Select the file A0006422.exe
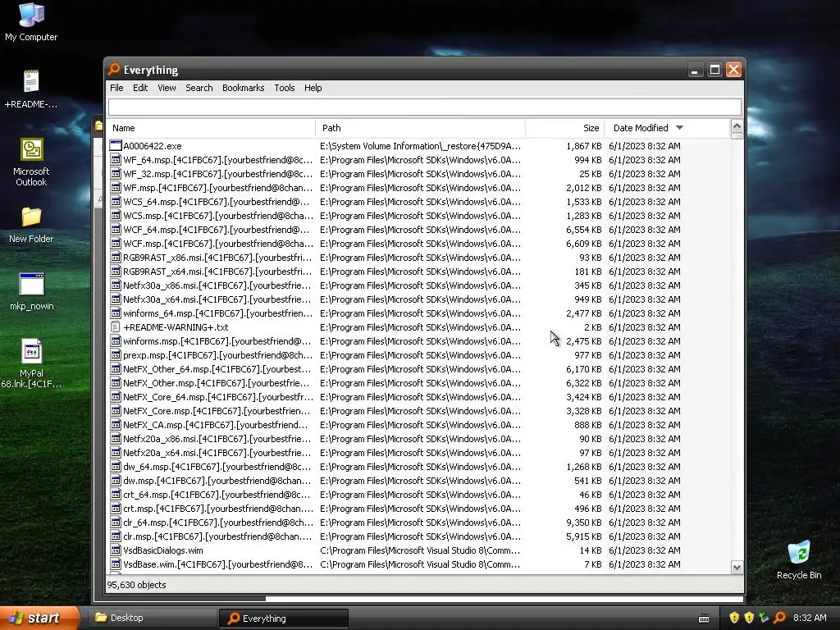Image resolution: width=840 pixels, height=630 pixels. pos(152,146)
